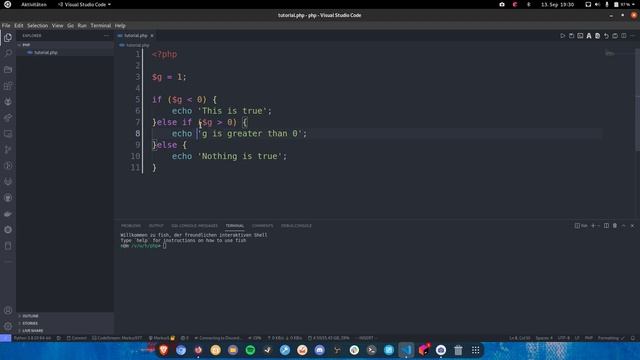640x360 pixels.
Task: Click the Activities button in the top bar
Action: coord(34,4)
